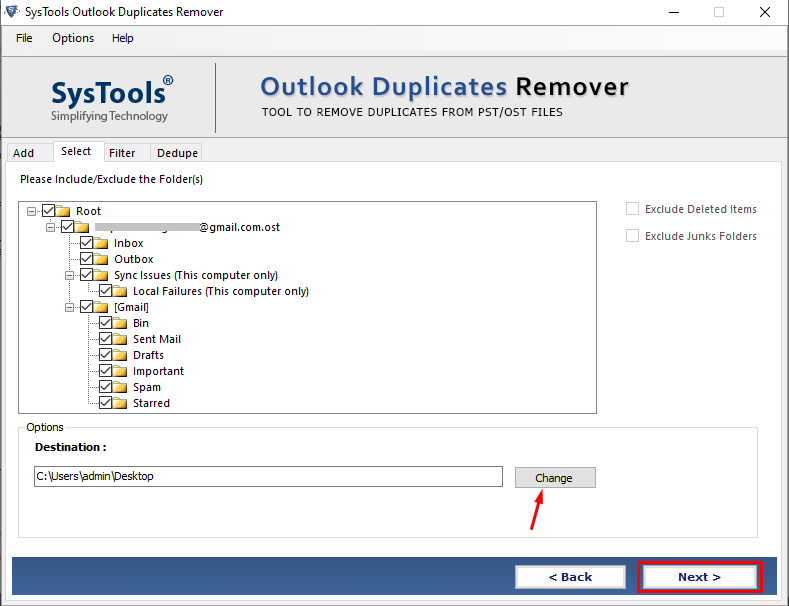The image size is (789, 606).
Task: Uncheck the Outbox checkbox
Action: tap(87, 258)
